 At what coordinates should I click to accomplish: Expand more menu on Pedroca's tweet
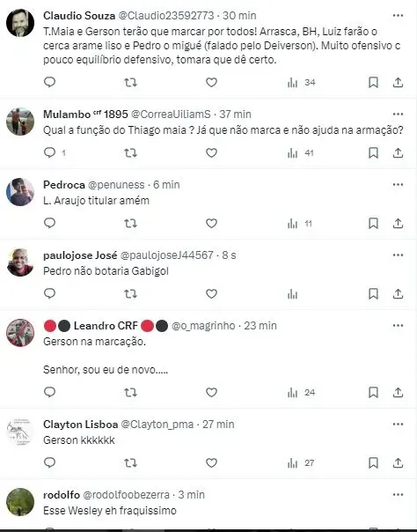coord(398,185)
